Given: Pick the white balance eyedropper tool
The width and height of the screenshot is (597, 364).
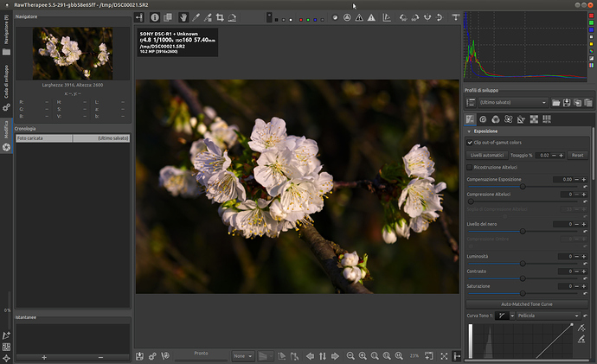Looking at the screenshot, I should 196,16.
